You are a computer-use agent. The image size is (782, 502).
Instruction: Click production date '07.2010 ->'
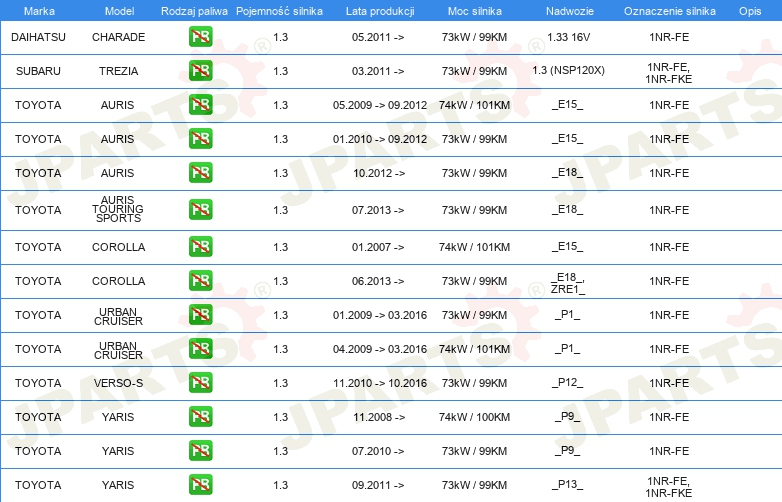pos(378,451)
